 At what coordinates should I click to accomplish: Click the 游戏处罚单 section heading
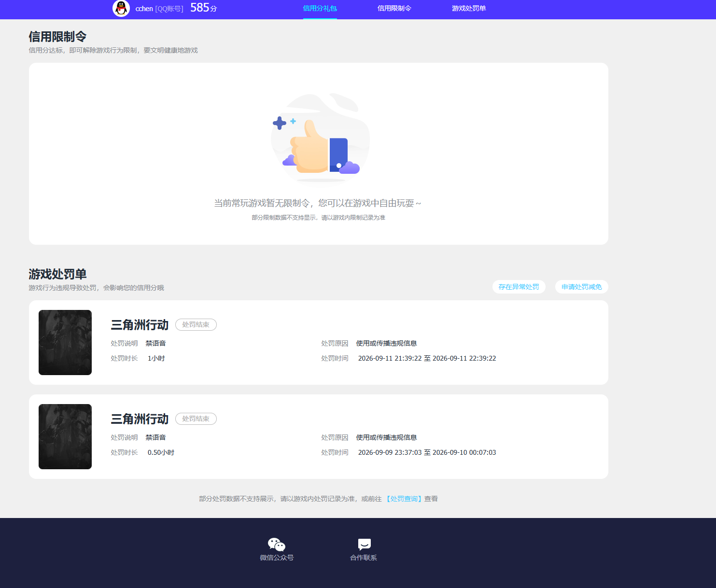[57, 274]
